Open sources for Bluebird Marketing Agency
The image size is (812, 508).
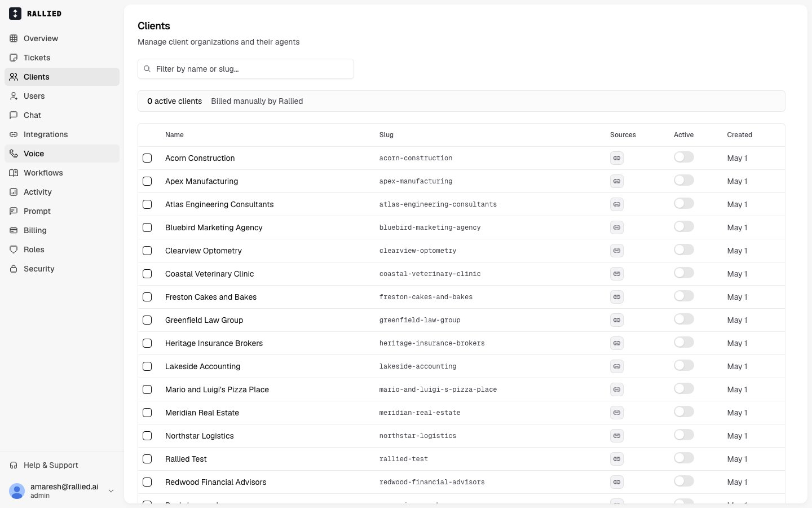[x=617, y=227]
